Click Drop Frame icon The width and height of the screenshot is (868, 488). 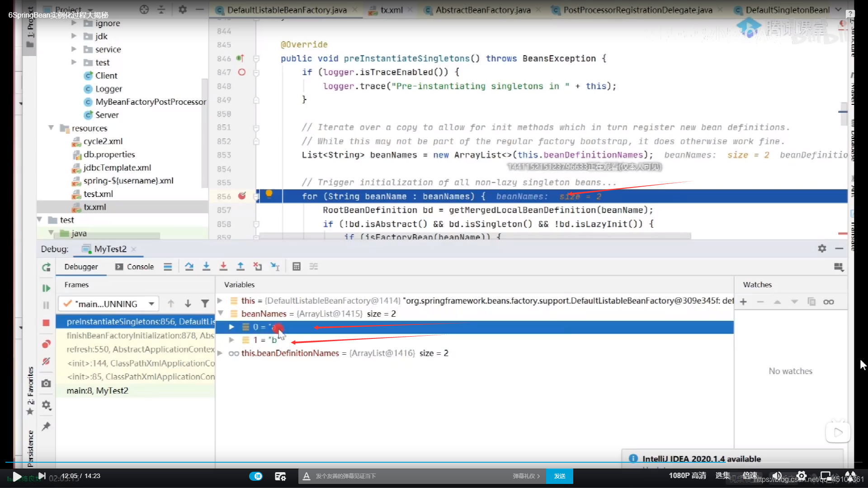258,267
